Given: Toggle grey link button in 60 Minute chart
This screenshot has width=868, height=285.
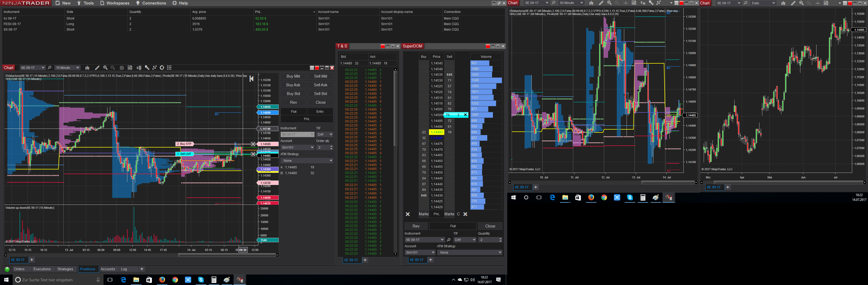Looking at the screenshot, I should pos(676,3).
